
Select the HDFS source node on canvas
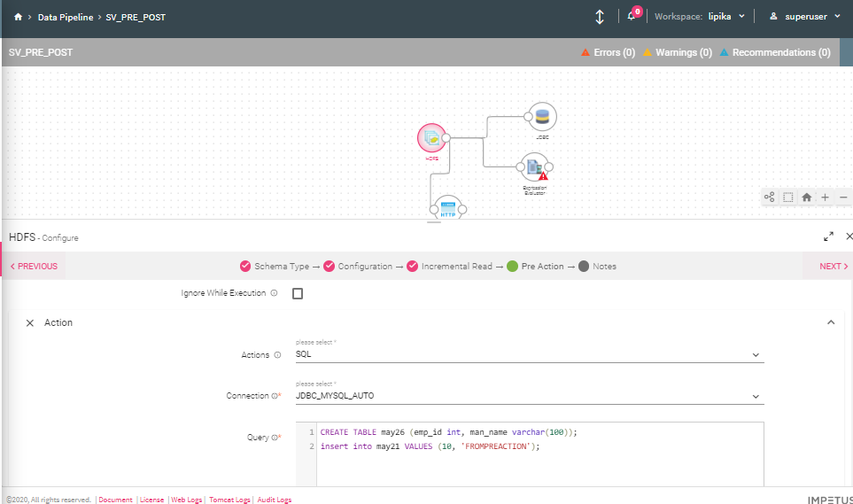431,137
